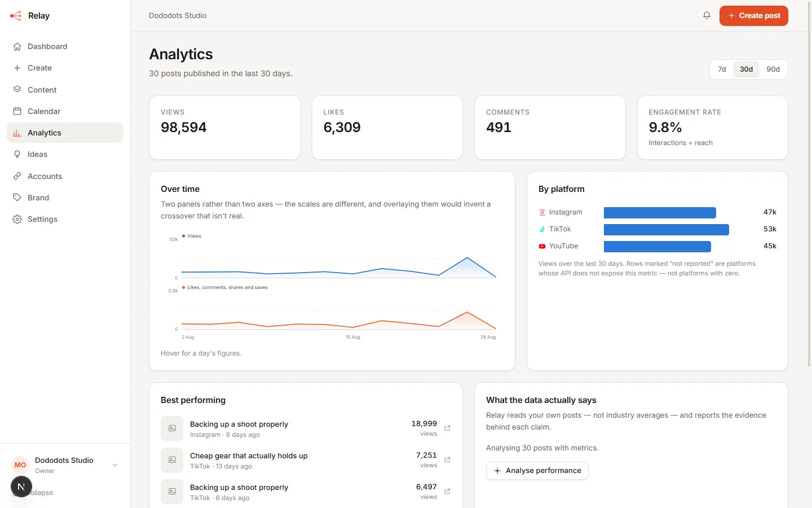Open the Accounts page
Screen dimensions: 812x508
[65, 176]
